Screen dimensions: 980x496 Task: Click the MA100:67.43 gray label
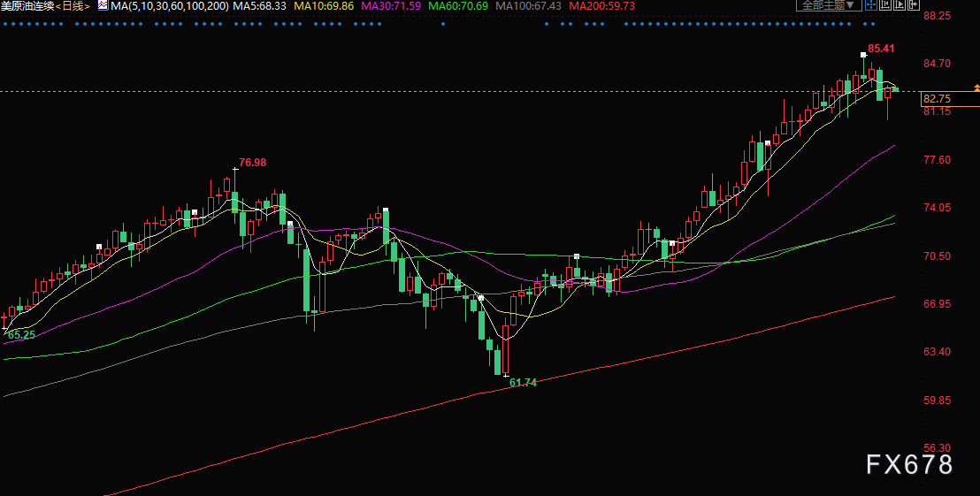click(x=528, y=6)
